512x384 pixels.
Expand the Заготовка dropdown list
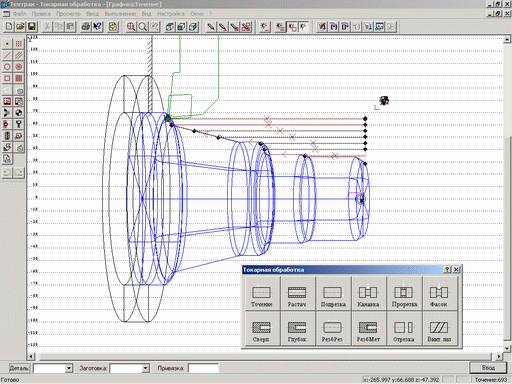[x=145, y=368]
